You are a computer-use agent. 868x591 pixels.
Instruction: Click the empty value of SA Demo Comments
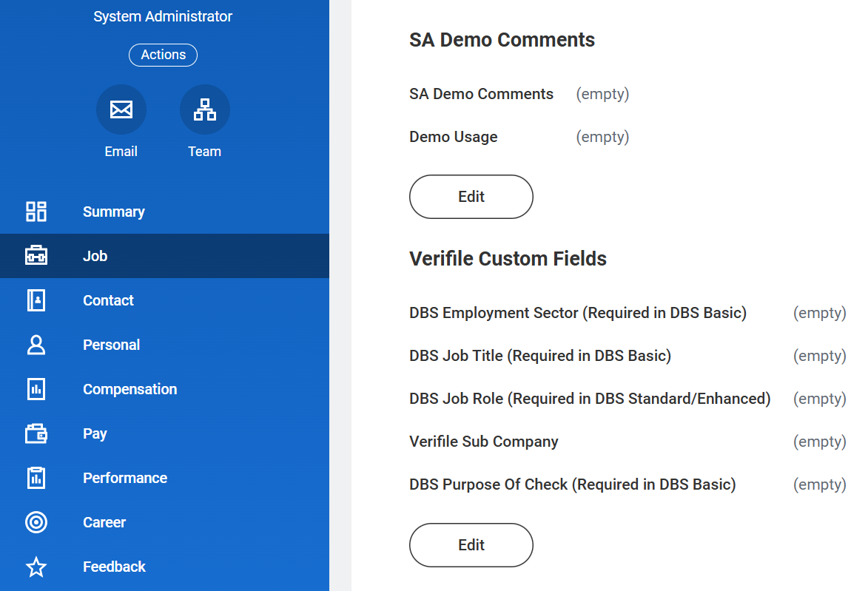click(x=603, y=94)
